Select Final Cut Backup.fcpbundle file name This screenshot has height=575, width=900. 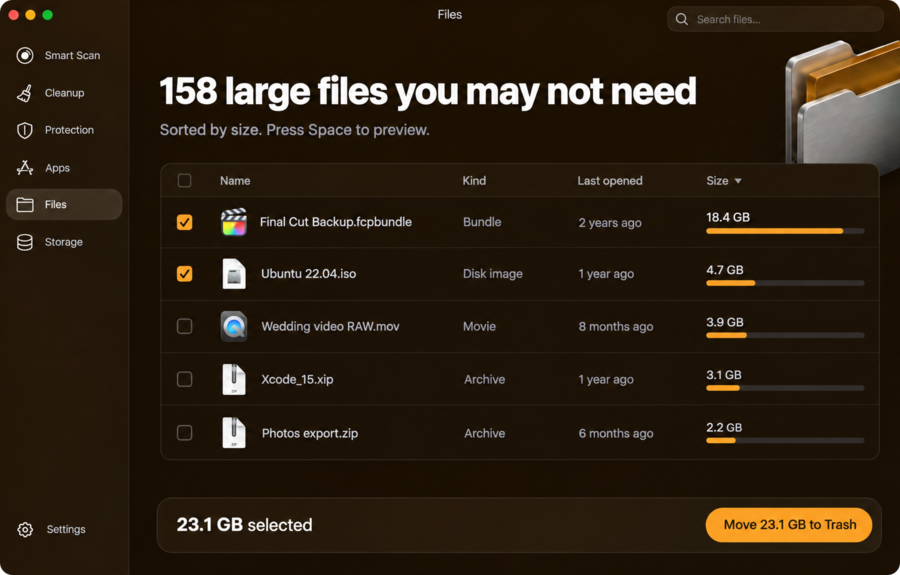pos(336,222)
